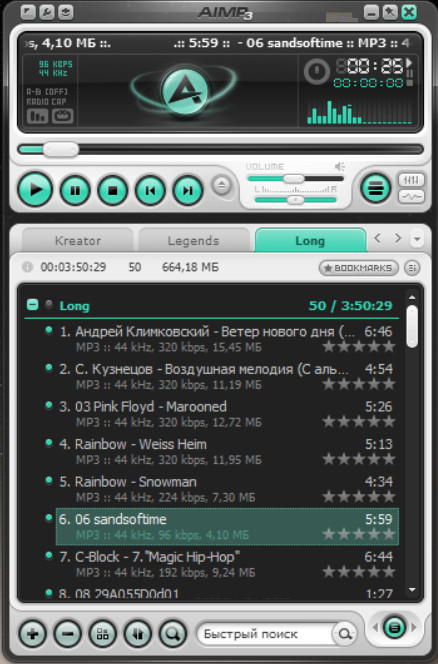Toggle elapsed time display 00:25
The image size is (438, 664).
click(x=370, y=66)
